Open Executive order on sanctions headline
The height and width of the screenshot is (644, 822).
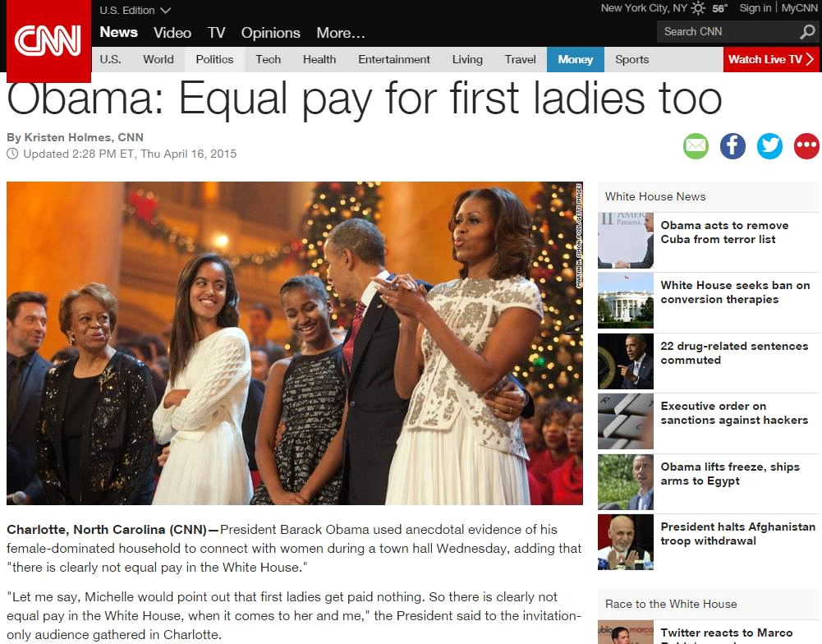point(734,413)
